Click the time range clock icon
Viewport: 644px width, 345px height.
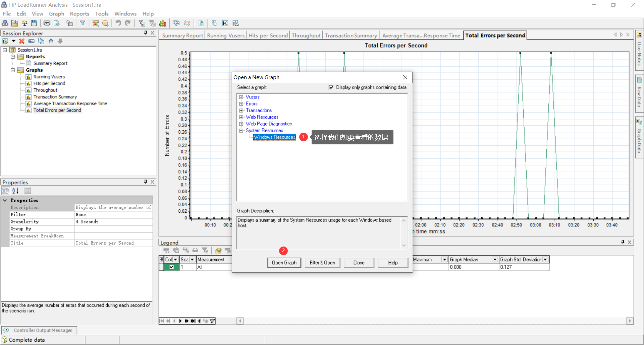point(105,23)
